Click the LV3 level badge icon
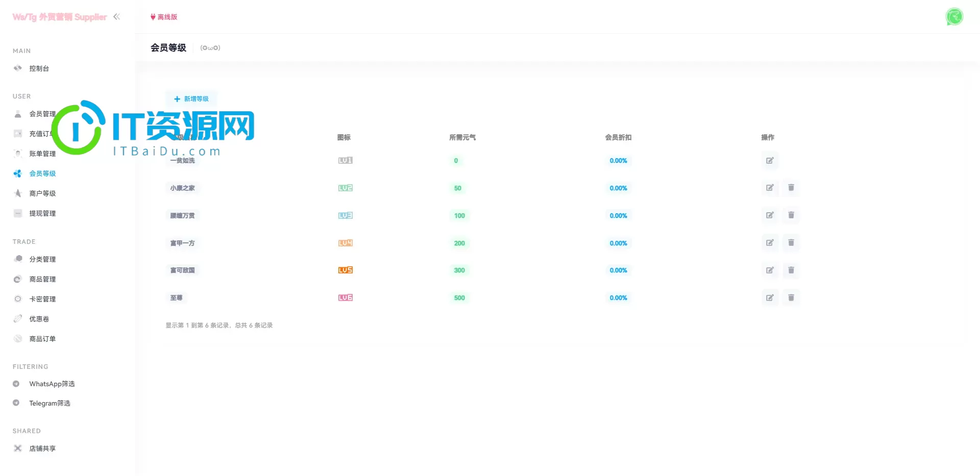The image size is (980, 476). pyautogui.click(x=346, y=215)
